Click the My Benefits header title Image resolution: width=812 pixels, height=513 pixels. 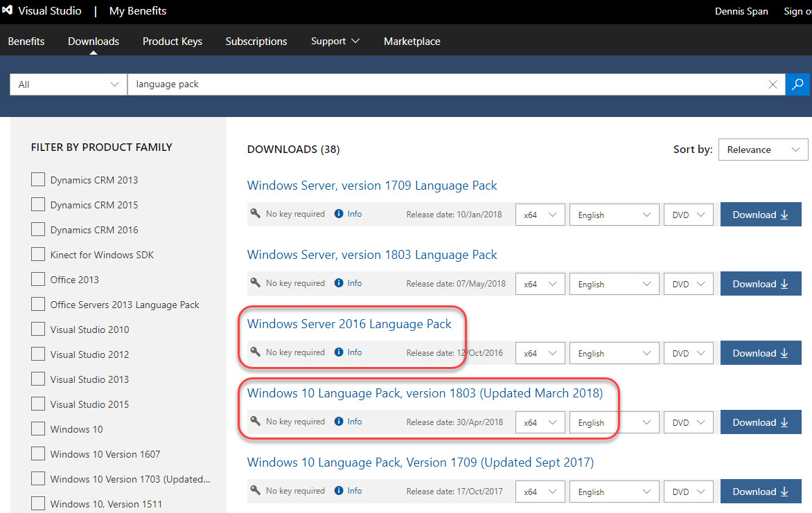tap(138, 11)
